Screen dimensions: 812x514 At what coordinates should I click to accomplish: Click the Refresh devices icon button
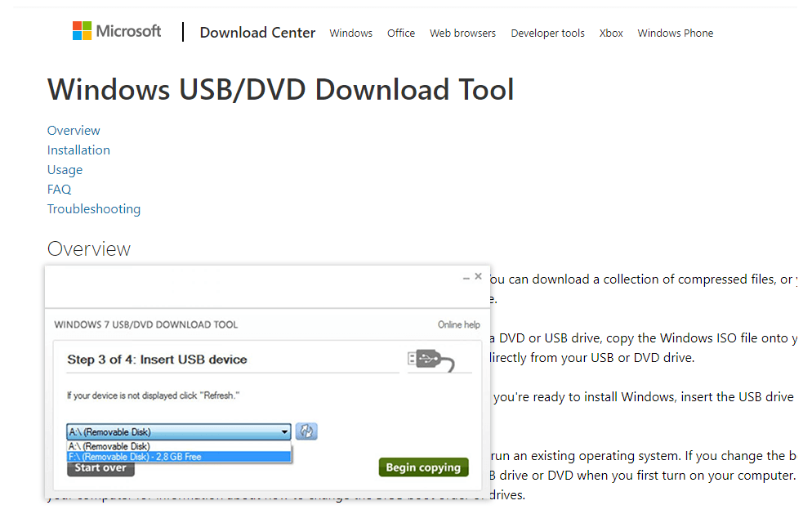pyautogui.click(x=306, y=431)
